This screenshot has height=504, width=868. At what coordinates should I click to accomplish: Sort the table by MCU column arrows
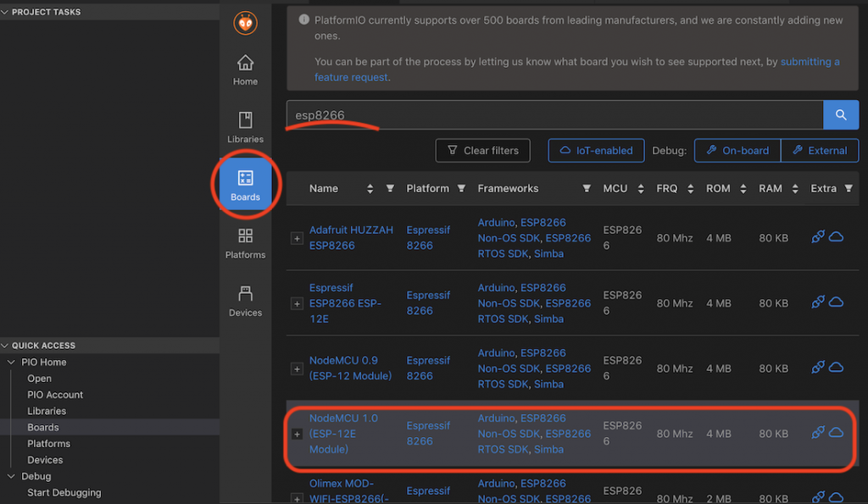pos(641,189)
